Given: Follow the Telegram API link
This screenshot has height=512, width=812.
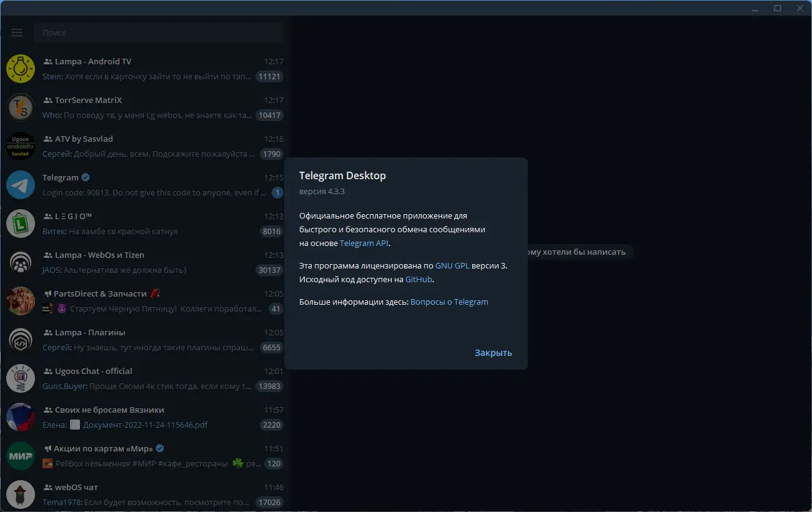Looking at the screenshot, I should [364, 244].
